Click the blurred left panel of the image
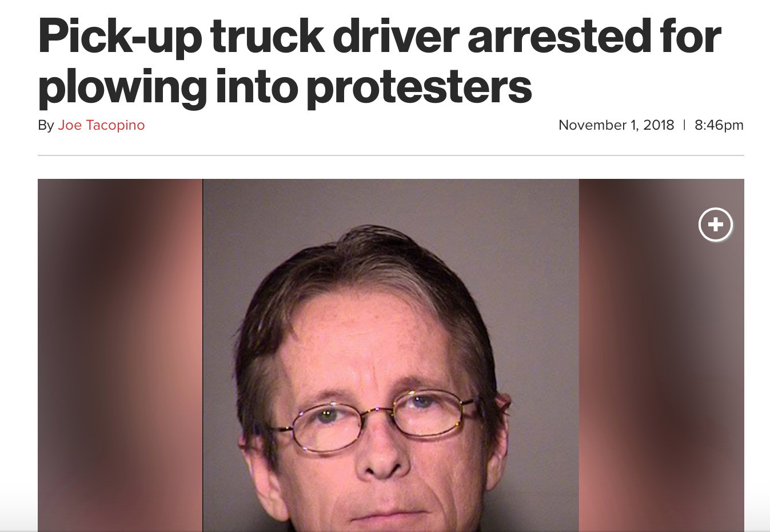Image resolution: width=770 pixels, height=532 pixels. click(x=120, y=355)
